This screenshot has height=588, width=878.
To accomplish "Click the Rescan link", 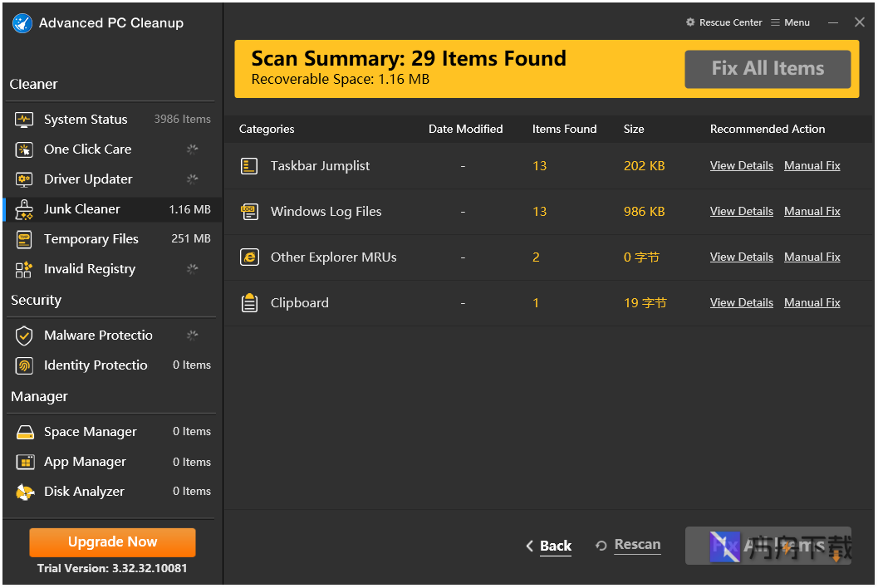I will pos(637,545).
